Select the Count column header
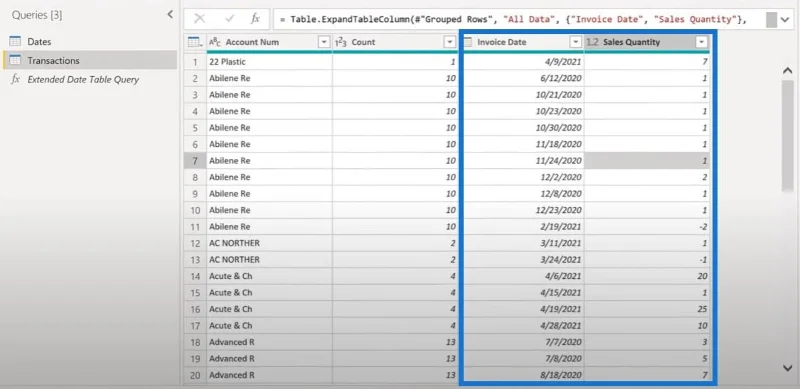Screen dimensions: 800x389 (x=395, y=42)
